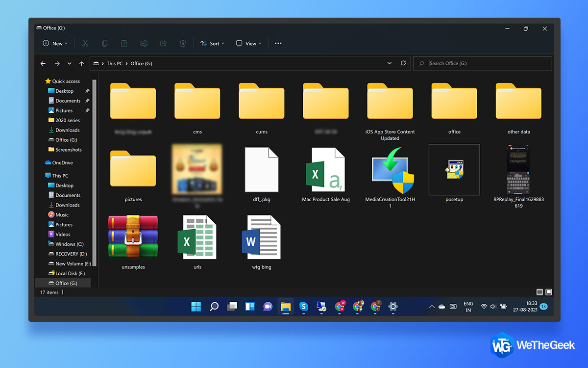Select the Rename icon in toolbar

(x=144, y=43)
